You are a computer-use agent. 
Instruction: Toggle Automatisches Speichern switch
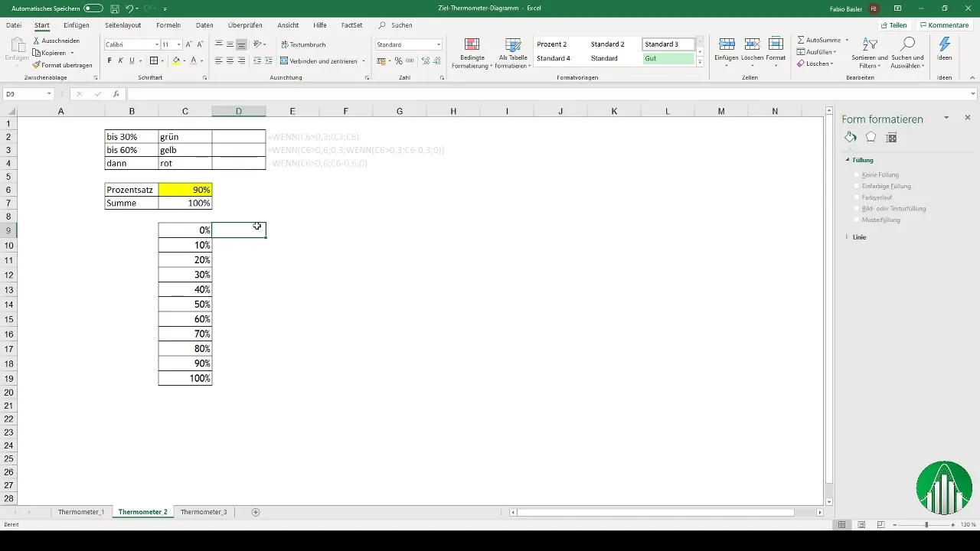[93, 8]
